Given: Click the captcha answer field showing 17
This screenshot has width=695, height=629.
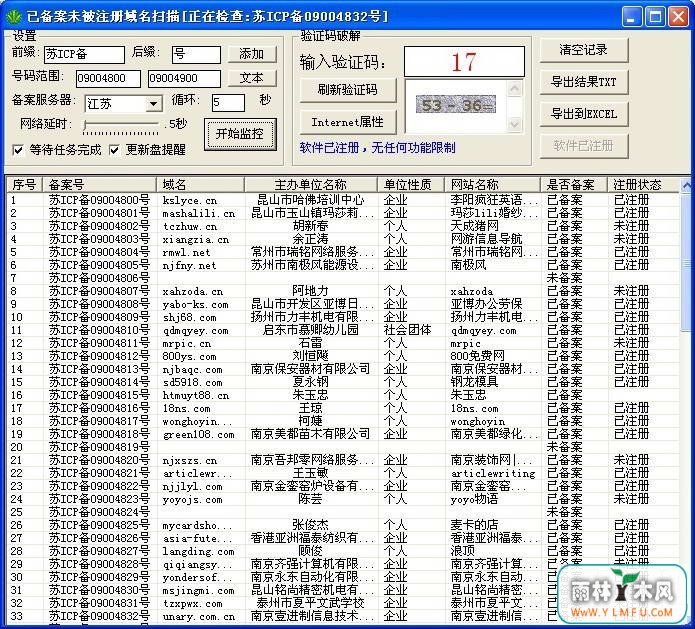Looking at the screenshot, I should (464, 62).
